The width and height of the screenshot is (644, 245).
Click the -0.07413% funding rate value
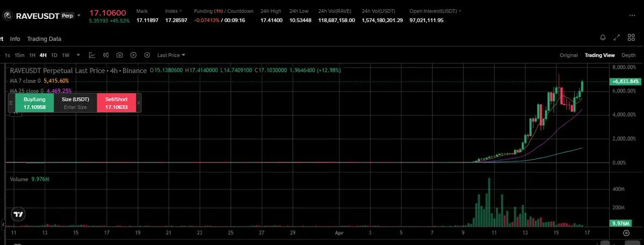pos(207,20)
